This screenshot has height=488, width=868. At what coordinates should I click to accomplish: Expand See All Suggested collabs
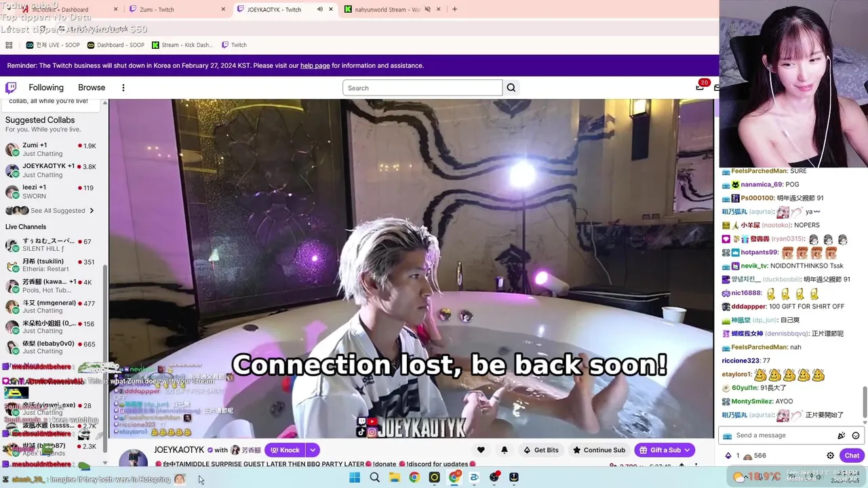pos(50,211)
